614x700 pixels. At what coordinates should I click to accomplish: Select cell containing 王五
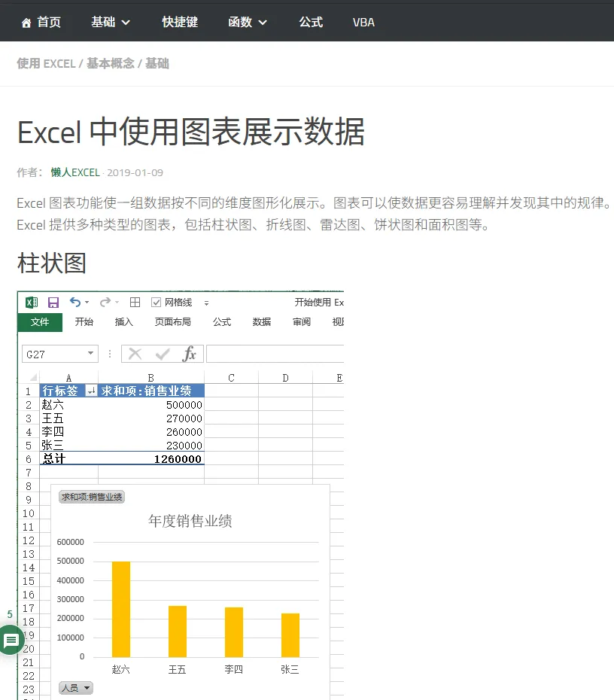[68, 418]
